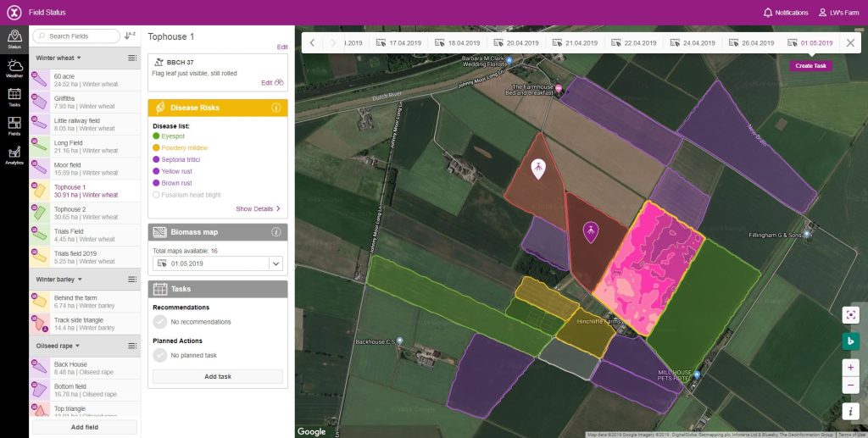Select 22.04.2019 biomass date
Viewport: 868px width, 438px height.
pyautogui.click(x=633, y=42)
